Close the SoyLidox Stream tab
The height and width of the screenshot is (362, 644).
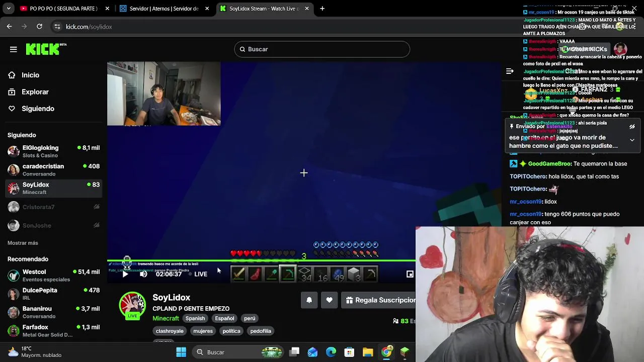pos(306,9)
